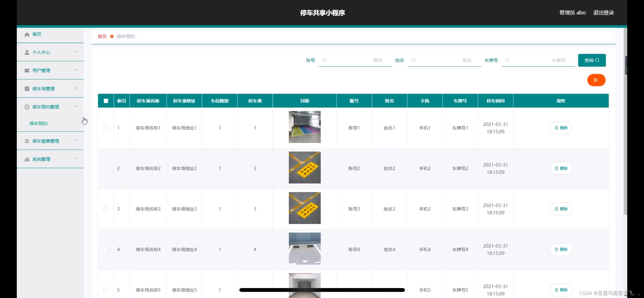The width and height of the screenshot is (644, 298).
Task: Click the 停车场名称 column header
Action: pyautogui.click(x=148, y=101)
